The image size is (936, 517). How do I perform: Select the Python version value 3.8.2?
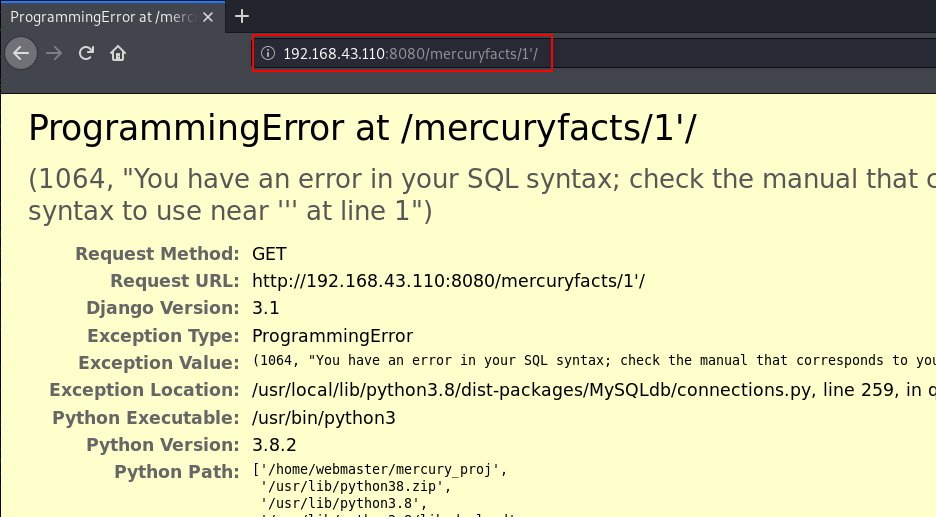(274, 445)
